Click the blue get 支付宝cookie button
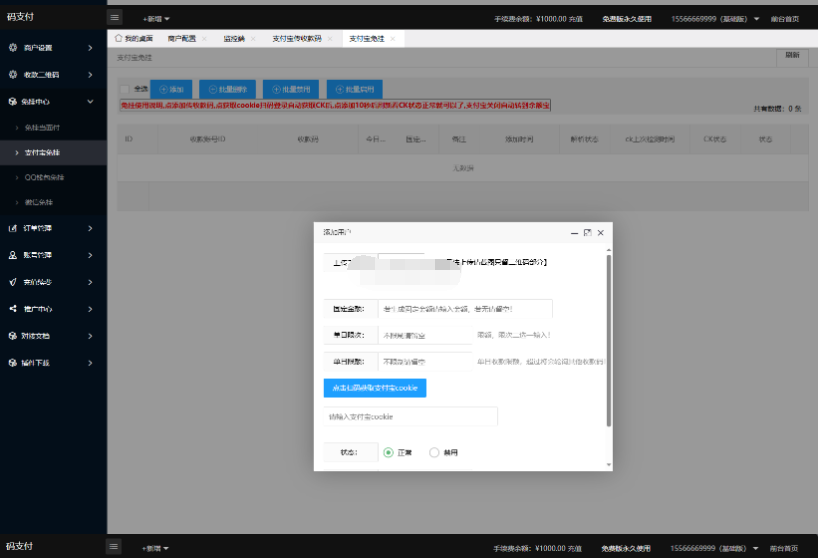This screenshot has width=819, height=558. [375, 388]
